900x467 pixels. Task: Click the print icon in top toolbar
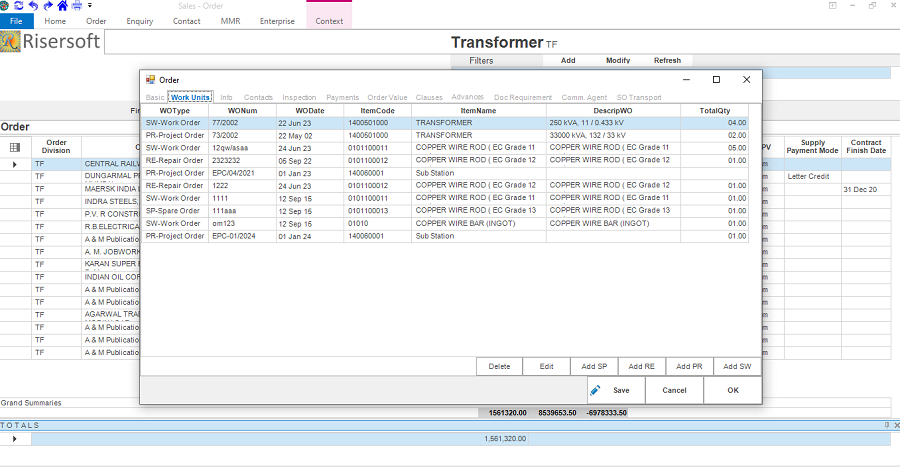tap(77, 6)
